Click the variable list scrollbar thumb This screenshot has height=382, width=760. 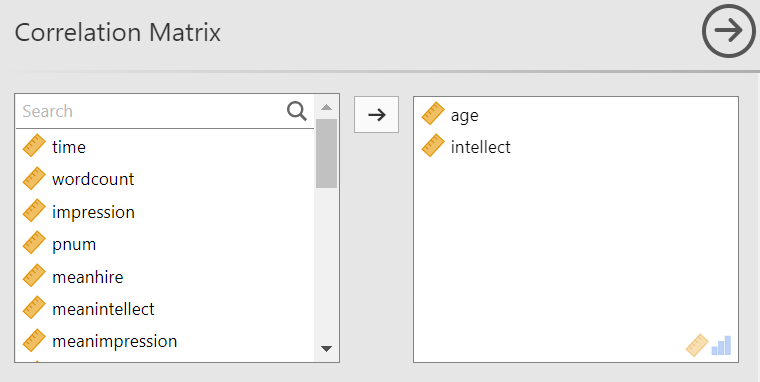[x=327, y=153]
